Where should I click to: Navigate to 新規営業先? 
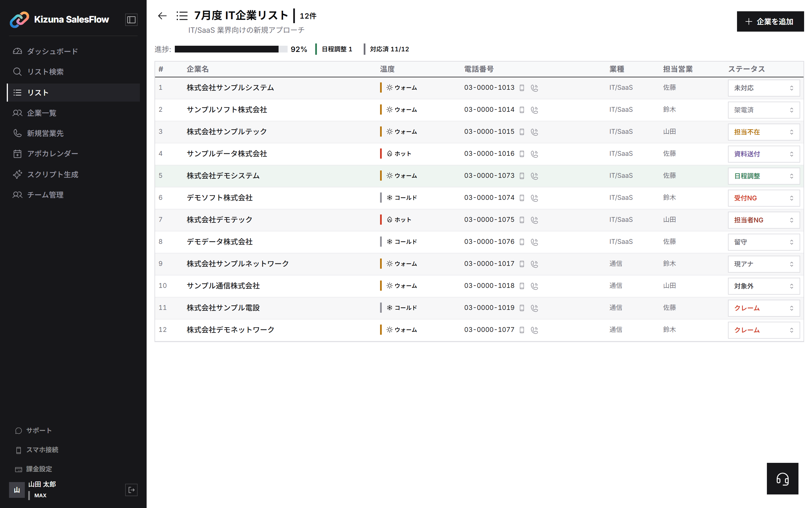click(74, 133)
